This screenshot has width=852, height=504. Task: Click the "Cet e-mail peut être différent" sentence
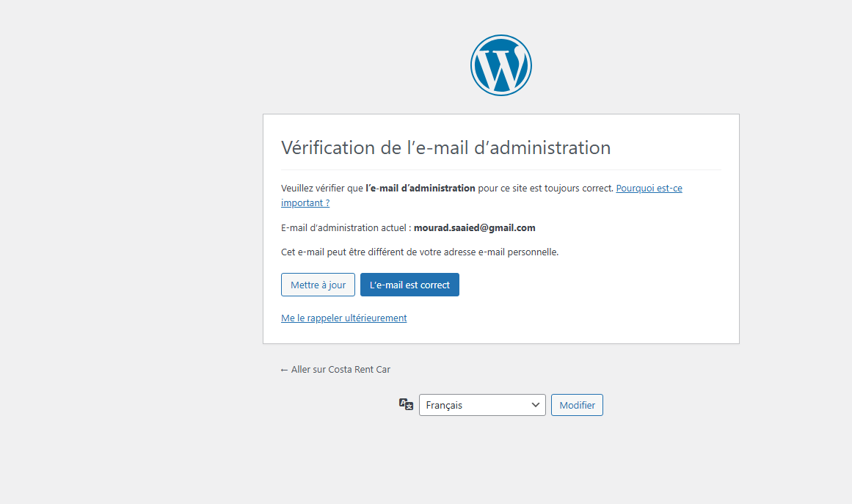coord(420,252)
